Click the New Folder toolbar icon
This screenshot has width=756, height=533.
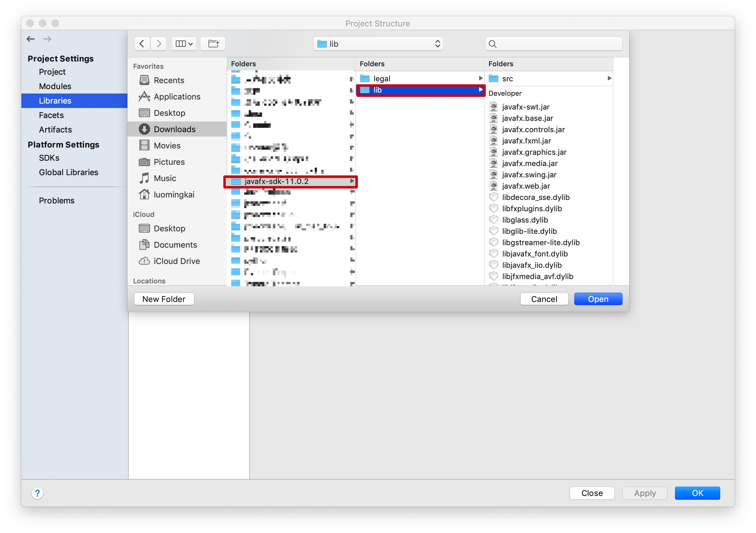[212, 43]
